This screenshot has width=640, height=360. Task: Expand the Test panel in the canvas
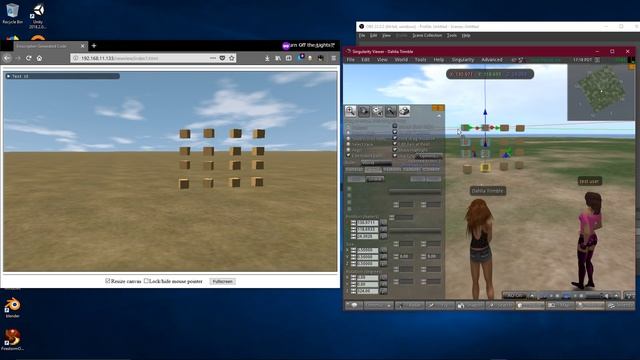[9, 76]
